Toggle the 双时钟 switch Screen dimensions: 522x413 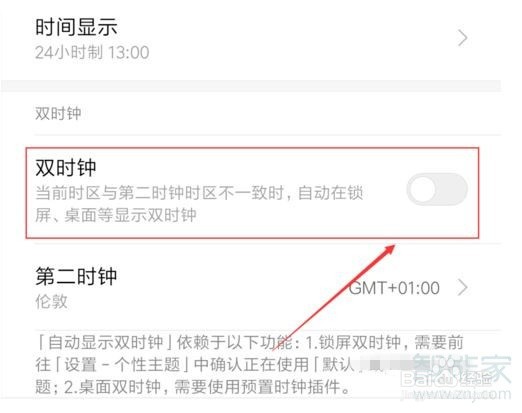click(x=437, y=189)
